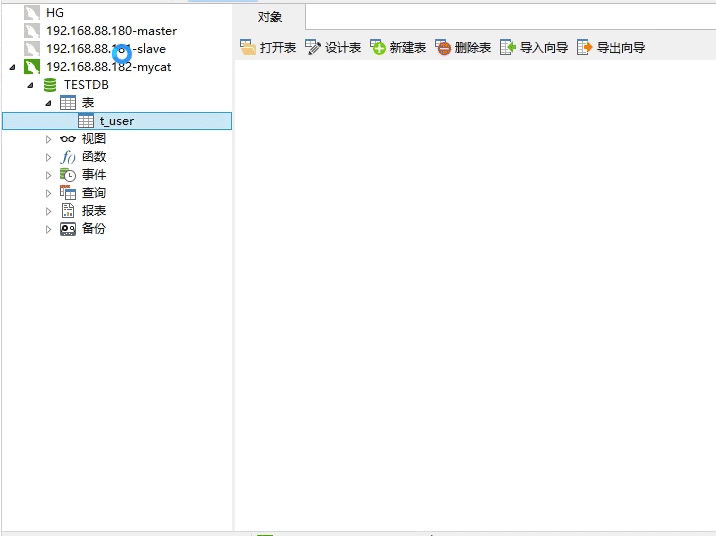Expand the events (事件) node
This screenshot has width=716, height=536.
point(48,175)
